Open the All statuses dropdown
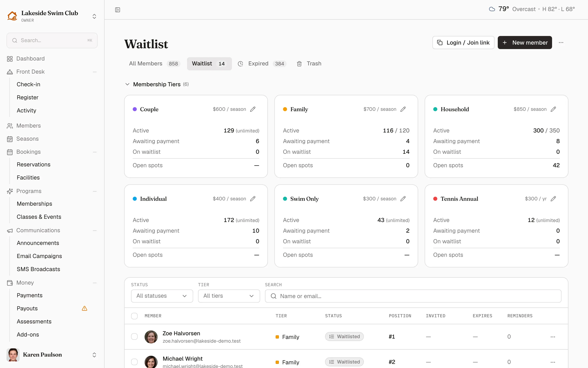Image resolution: width=588 pixels, height=368 pixels. click(162, 296)
